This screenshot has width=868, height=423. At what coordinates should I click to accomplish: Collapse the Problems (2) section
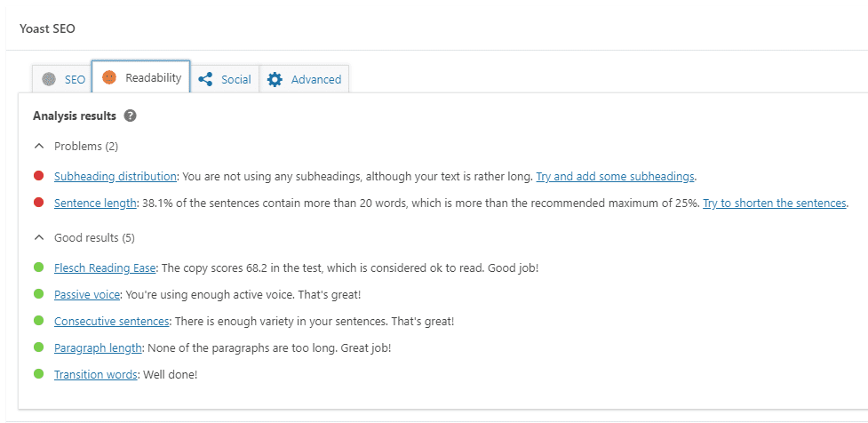(76, 147)
